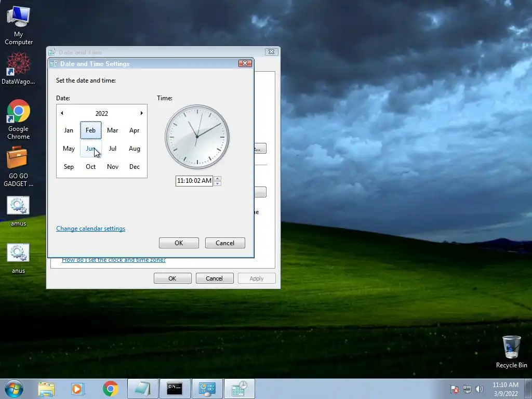Open Chrome from the taskbar
The image size is (532, 399).
pos(110,389)
